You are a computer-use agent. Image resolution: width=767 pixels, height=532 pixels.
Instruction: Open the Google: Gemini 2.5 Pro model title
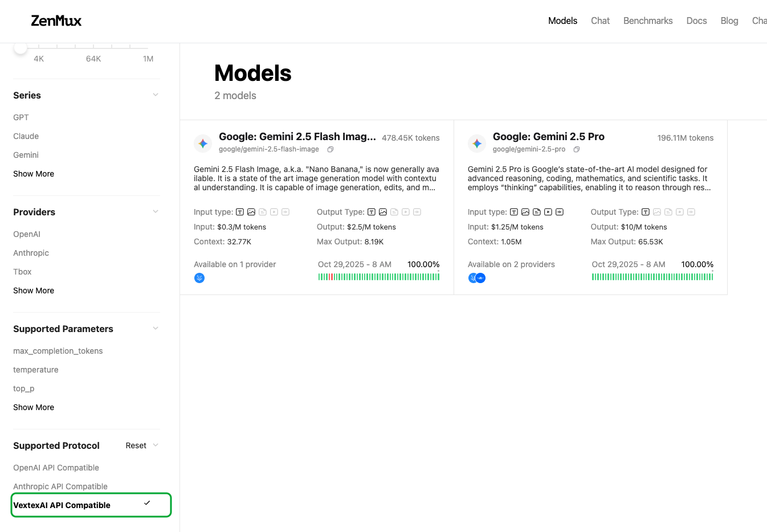tap(548, 137)
